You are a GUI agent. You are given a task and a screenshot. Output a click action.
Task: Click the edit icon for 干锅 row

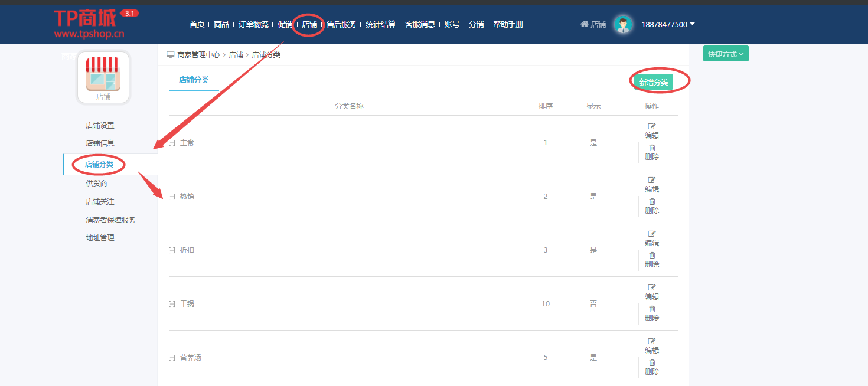tap(652, 287)
